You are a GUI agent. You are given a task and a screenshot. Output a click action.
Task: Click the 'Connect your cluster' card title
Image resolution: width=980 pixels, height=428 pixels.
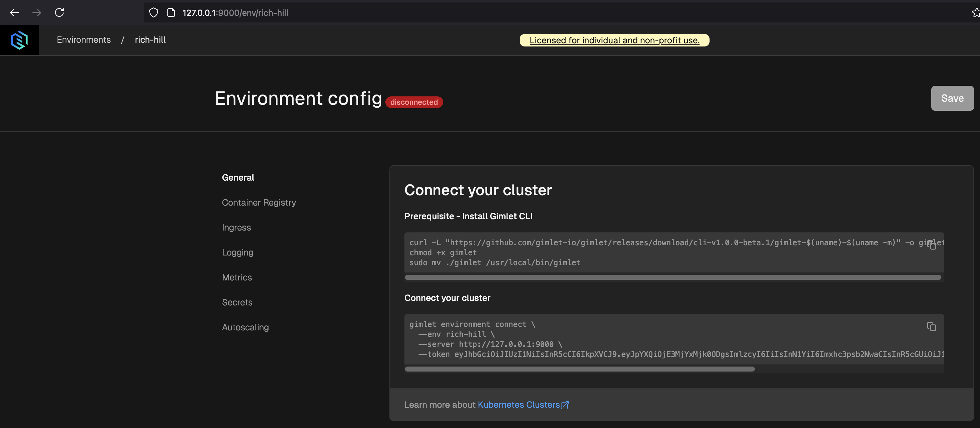tap(478, 190)
